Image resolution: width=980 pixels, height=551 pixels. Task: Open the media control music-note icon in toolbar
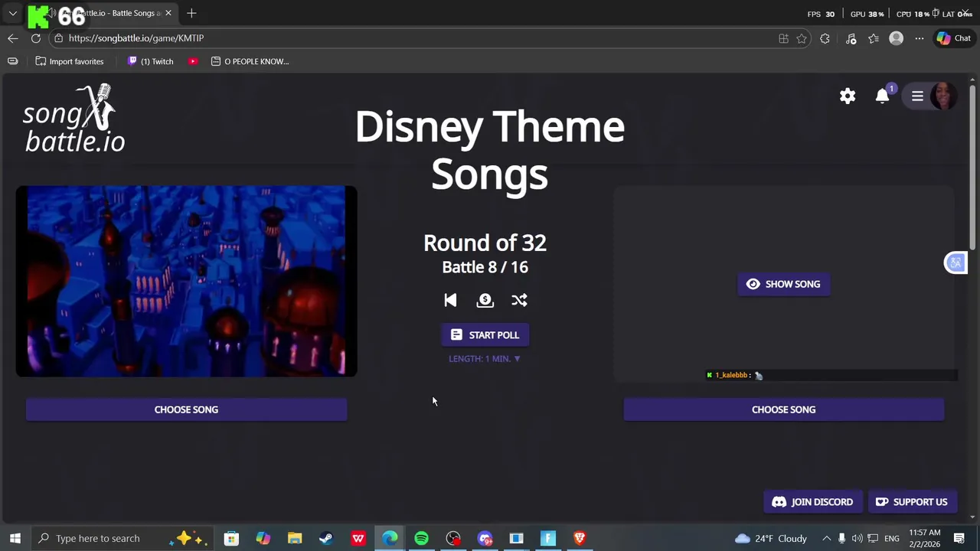pos(851,38)
